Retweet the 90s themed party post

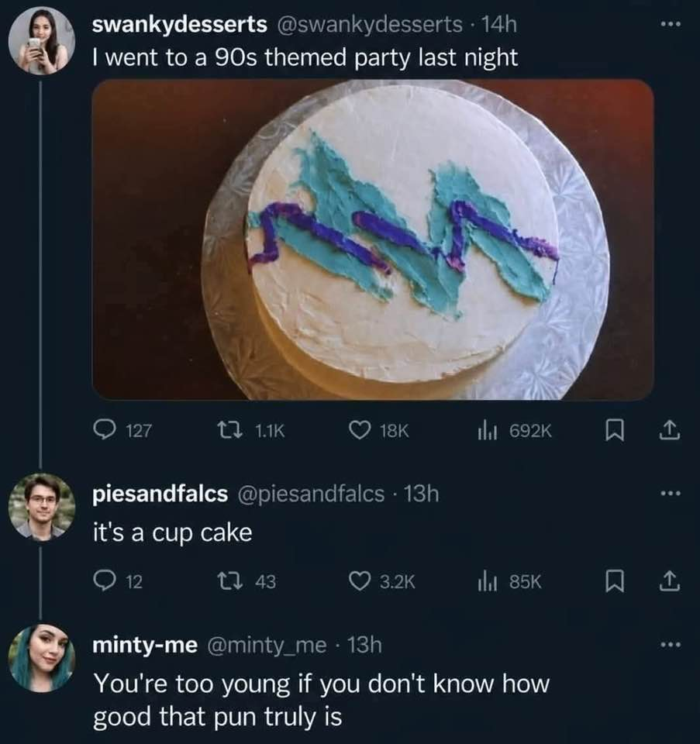click(x=250, y=430)
